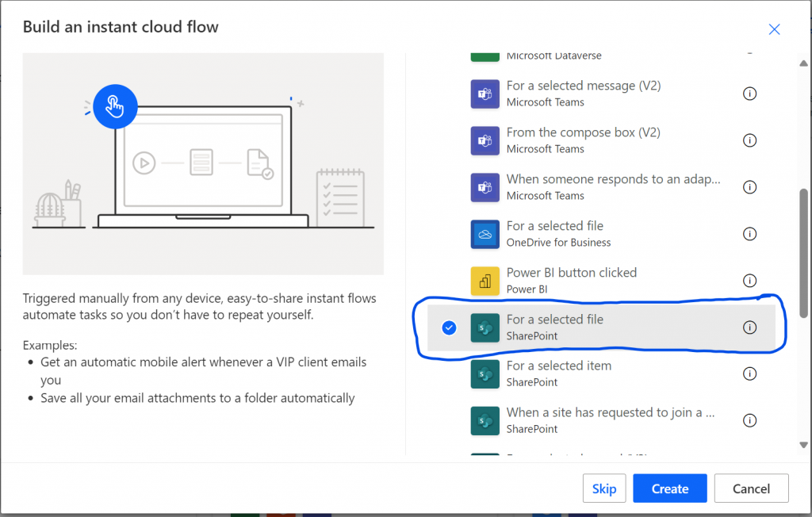This screenshot has height=517, width=812.
Task: Select 'For a selected item' SharePoint trigger
Action: click(x=558, y=373)
